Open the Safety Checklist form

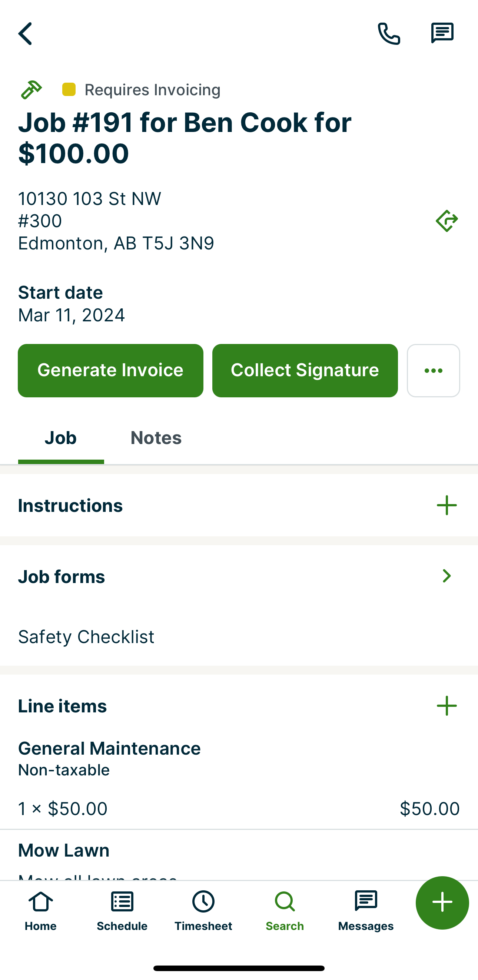(86, 636)
